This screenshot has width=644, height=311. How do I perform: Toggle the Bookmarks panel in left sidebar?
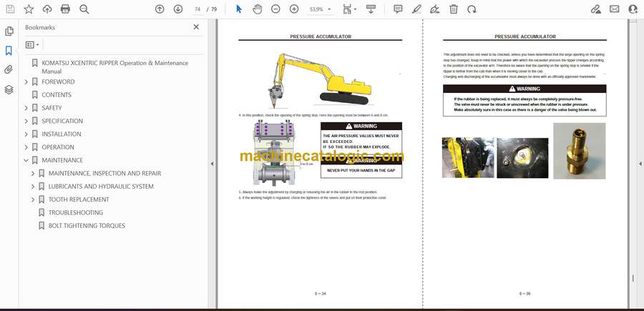click(x=9, y=51)
